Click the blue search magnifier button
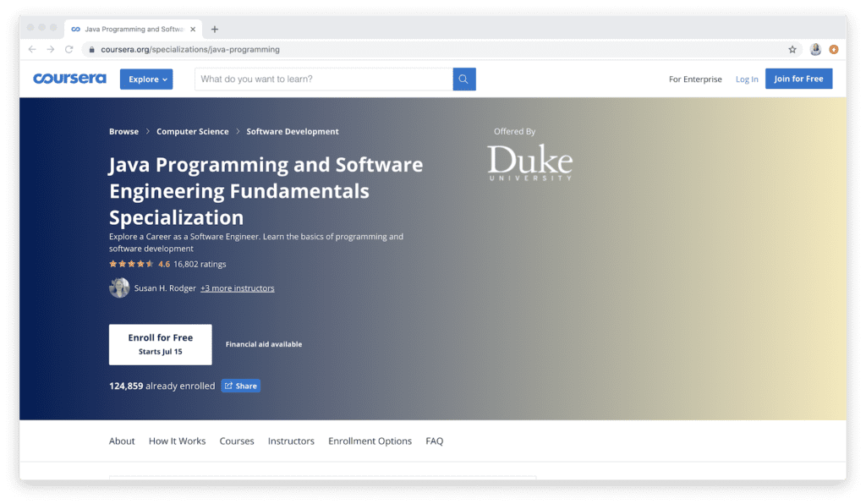The width and height of the screenshot is (866, 504). (x=464, y=79)
